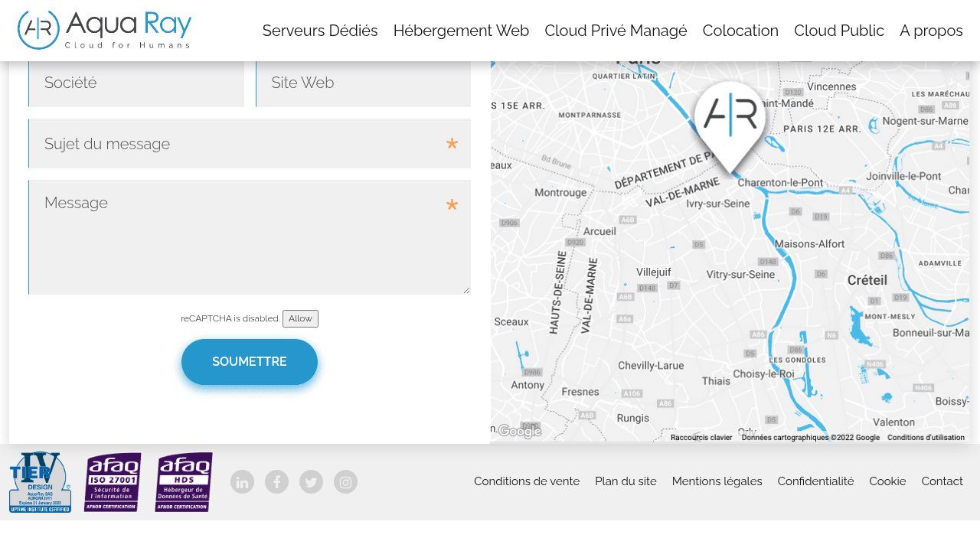Viewport: 980px width, 551px height.
Task: Click Choisy-le-Roi label on the map
Action: [763, 374]
